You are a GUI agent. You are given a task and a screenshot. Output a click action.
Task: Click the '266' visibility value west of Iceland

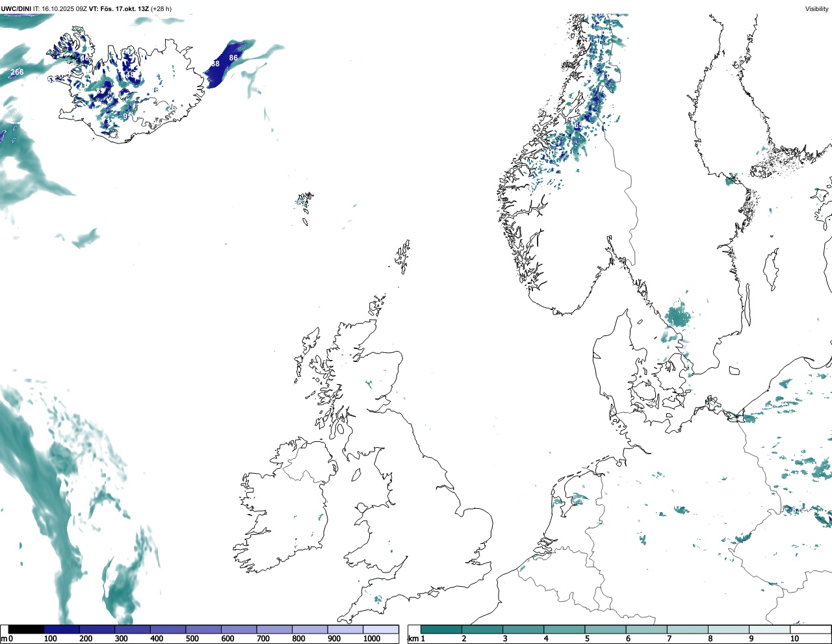pyautogui.click(x=17, y=72)
